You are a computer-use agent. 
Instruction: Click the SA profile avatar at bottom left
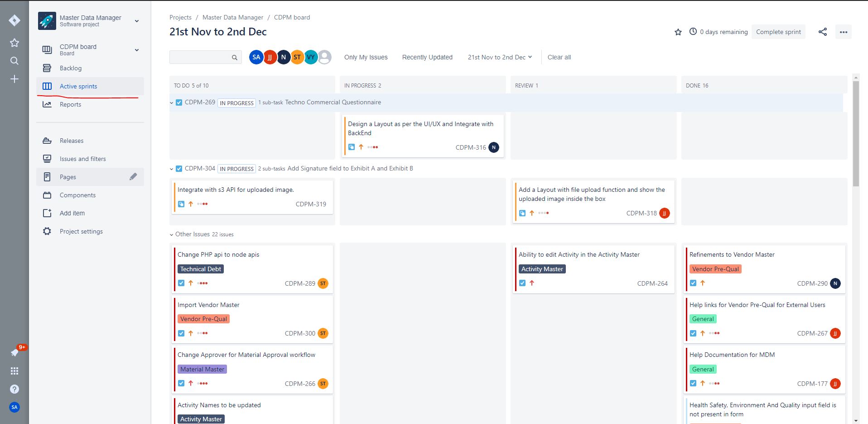point(14,407)
